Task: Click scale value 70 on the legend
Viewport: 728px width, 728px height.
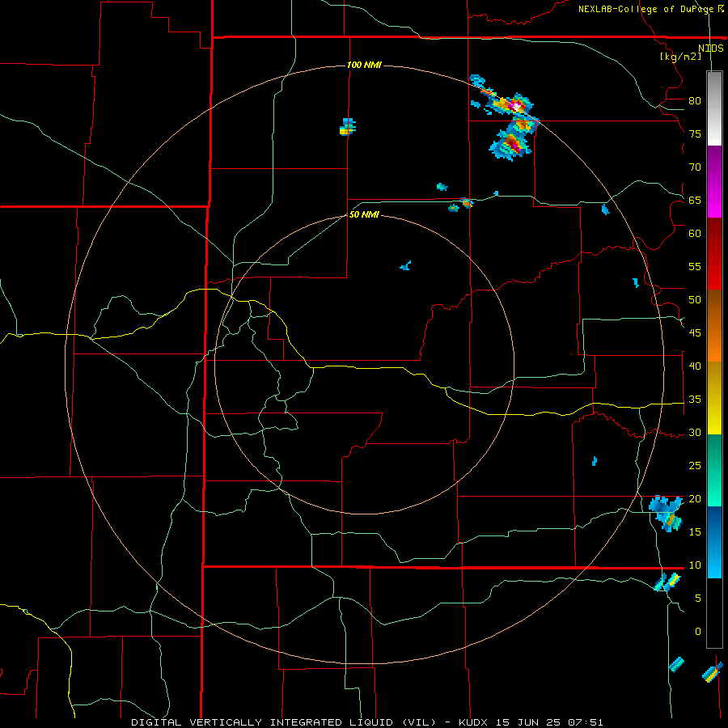Action: (695, 167)
